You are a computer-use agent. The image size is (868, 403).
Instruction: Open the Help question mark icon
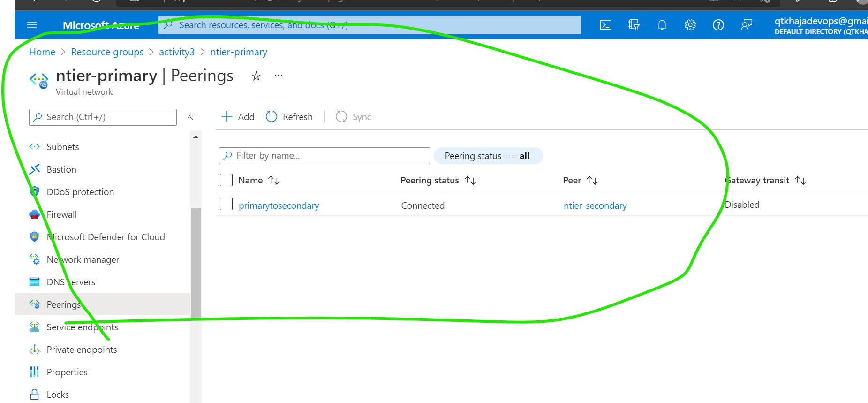click(x=718, y=25)
